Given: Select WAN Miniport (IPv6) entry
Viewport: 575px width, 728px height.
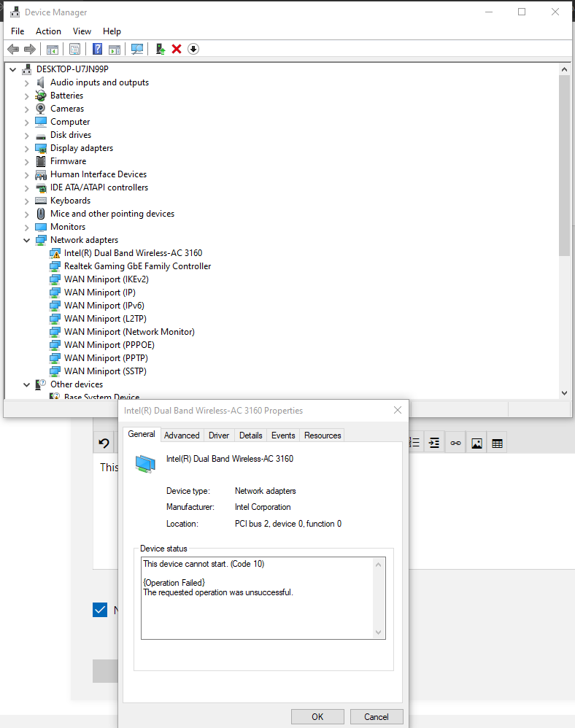Looking at the screenshot, I should pyautogui.click(x=104, y=306).
